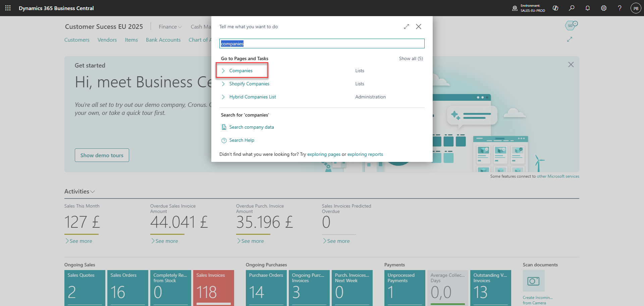Click See more under Overdue Purch. Invoice Amount

[250, 241]
